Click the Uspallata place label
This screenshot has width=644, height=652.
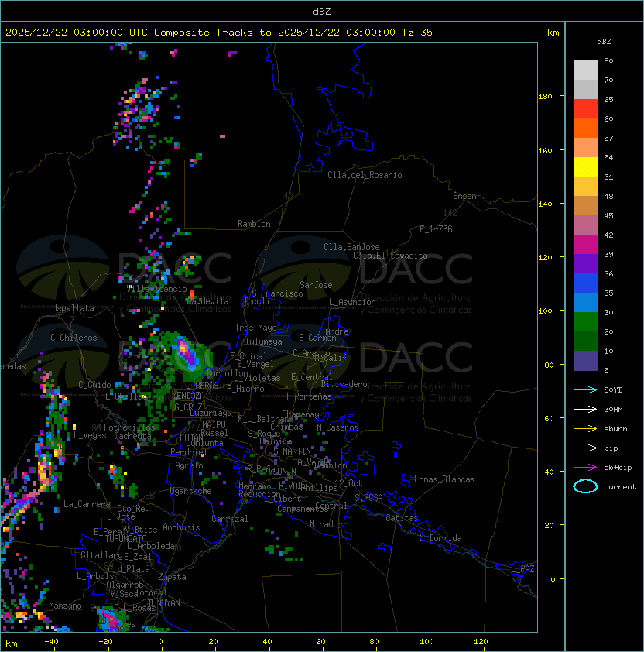tap(73, 308)
